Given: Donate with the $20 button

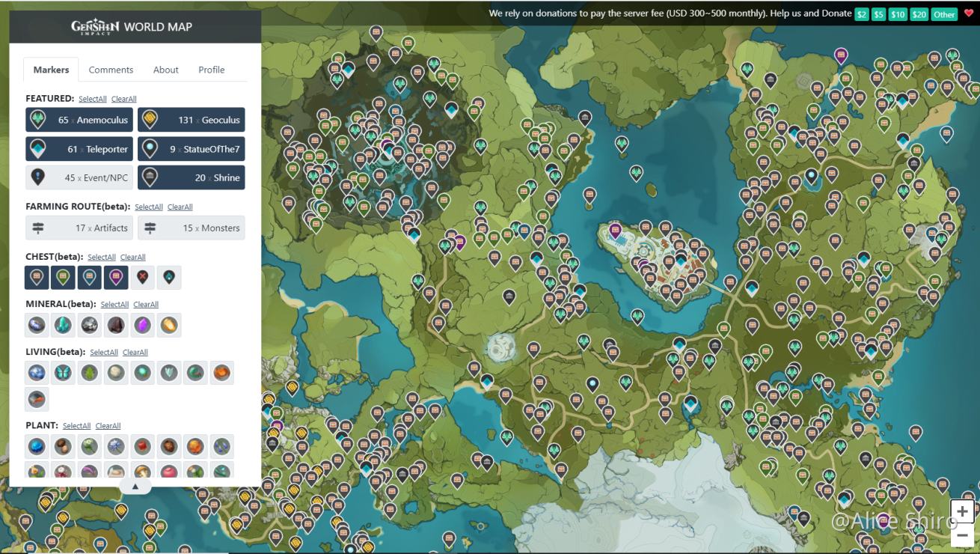Looking at the screenshot, I should click(x=919, y=14).
